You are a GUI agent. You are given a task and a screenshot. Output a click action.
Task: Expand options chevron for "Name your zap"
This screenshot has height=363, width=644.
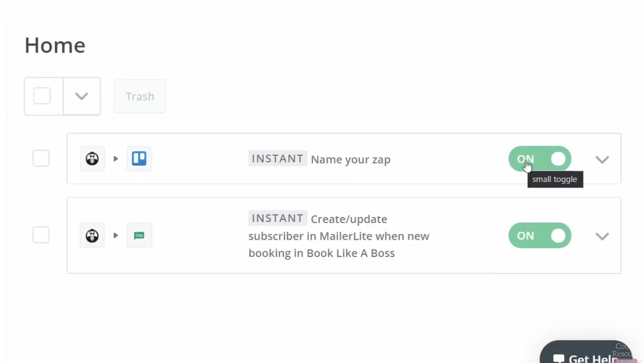[x=602, y=159]
